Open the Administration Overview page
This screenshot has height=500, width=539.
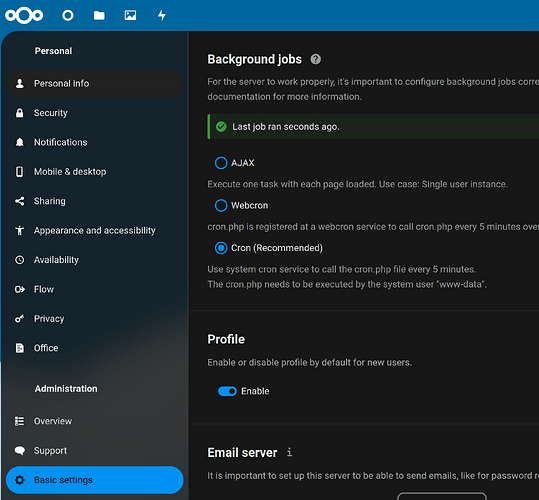pyautogui.click(x=95, y=421)
